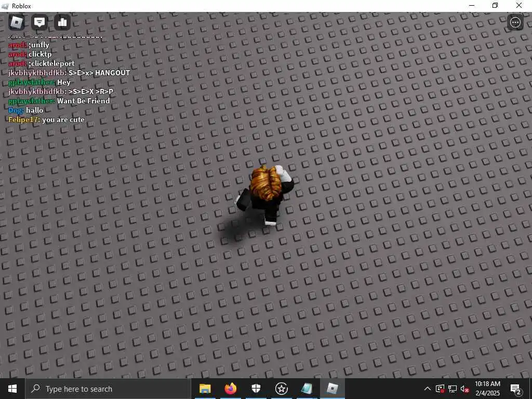Open the notification center icon
This screenshot has height=399, width=532.
(x=516, y=389)
